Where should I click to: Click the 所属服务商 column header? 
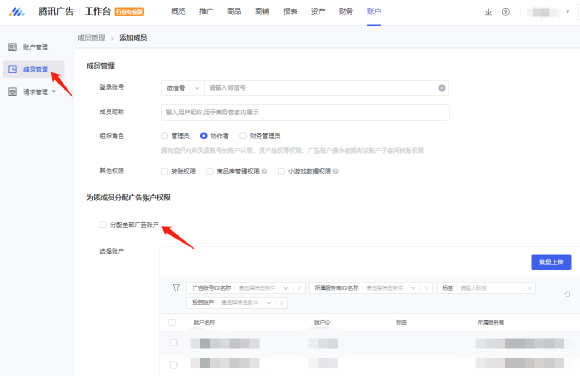tap(491, 322)
